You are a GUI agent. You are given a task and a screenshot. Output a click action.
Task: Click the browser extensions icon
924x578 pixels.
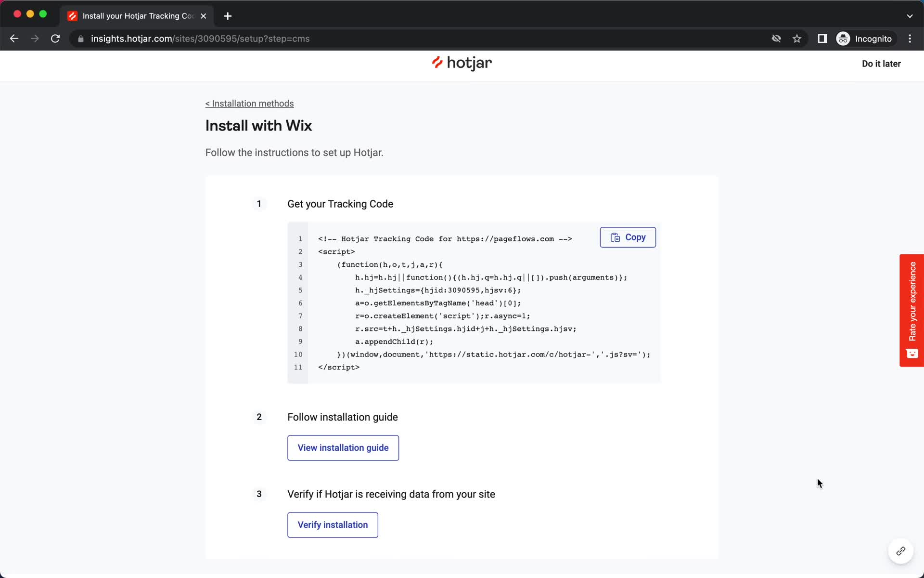pos(821,38)
